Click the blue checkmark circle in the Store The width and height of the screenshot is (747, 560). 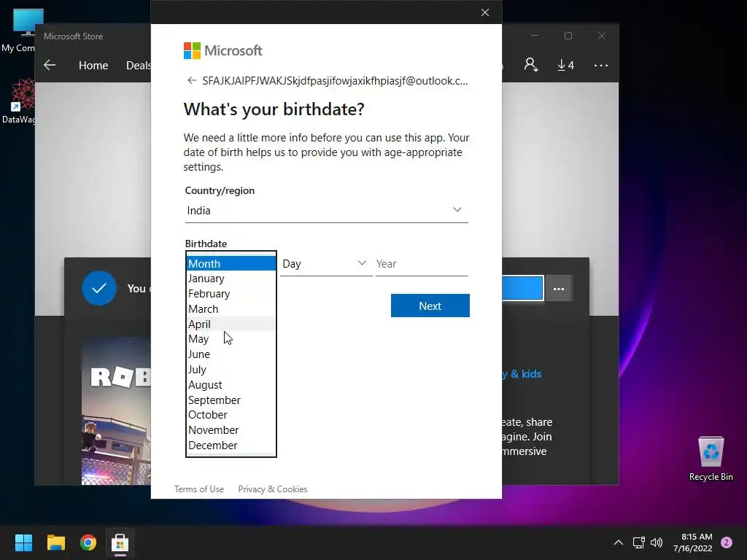[98, 288]
